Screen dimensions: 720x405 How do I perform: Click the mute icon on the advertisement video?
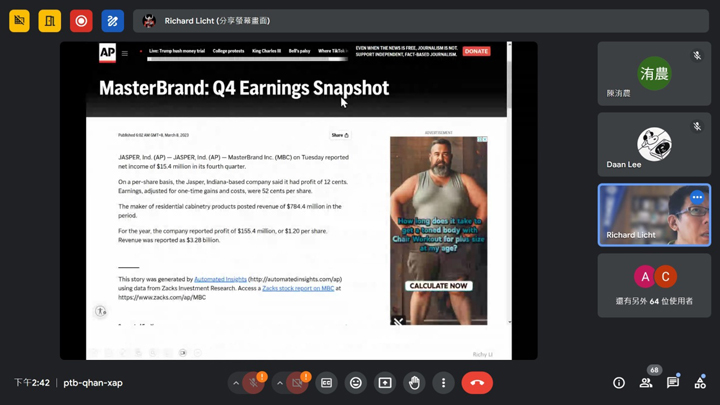click(x=398, y=321)
